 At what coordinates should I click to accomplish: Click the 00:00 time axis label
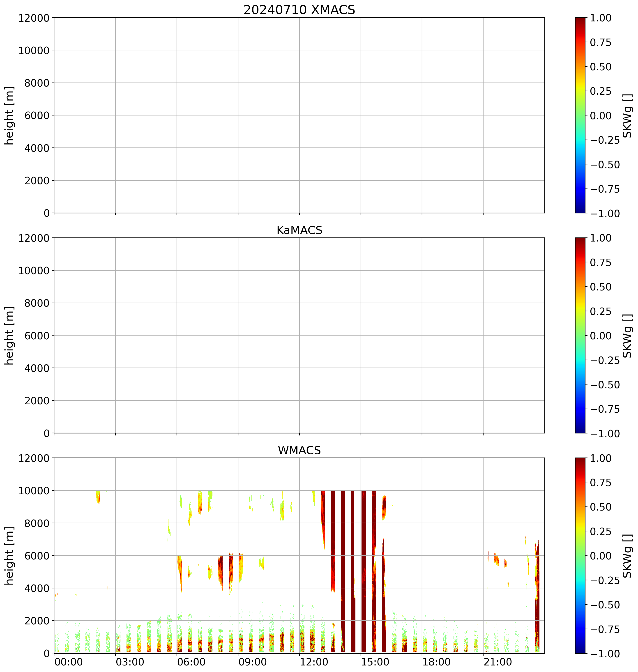[x=69, y=662]
